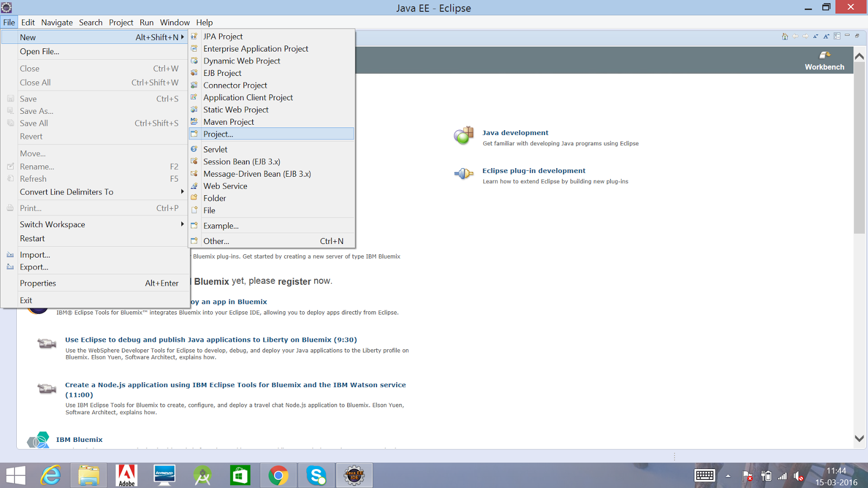This screenshot has width=868, height=488.
Task: Open the Workbench via its icon
Action: click(825, 55)
